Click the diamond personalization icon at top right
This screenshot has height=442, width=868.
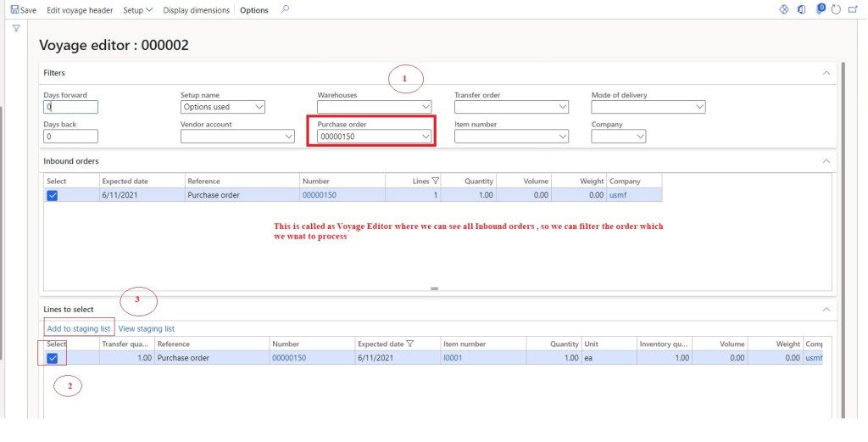783,10
